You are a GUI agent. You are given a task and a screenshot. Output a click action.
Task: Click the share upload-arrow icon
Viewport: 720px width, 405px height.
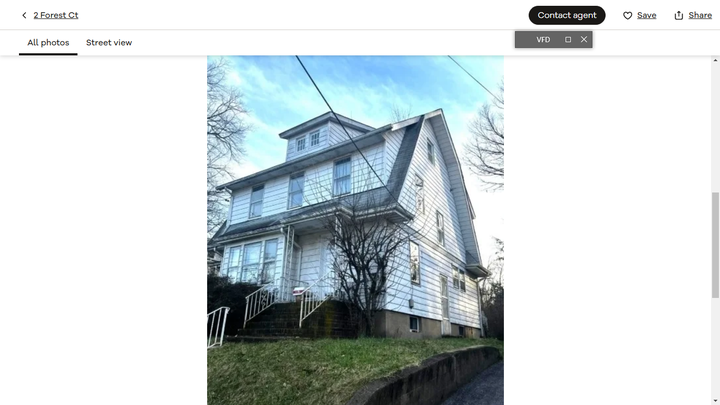point(679,16)
